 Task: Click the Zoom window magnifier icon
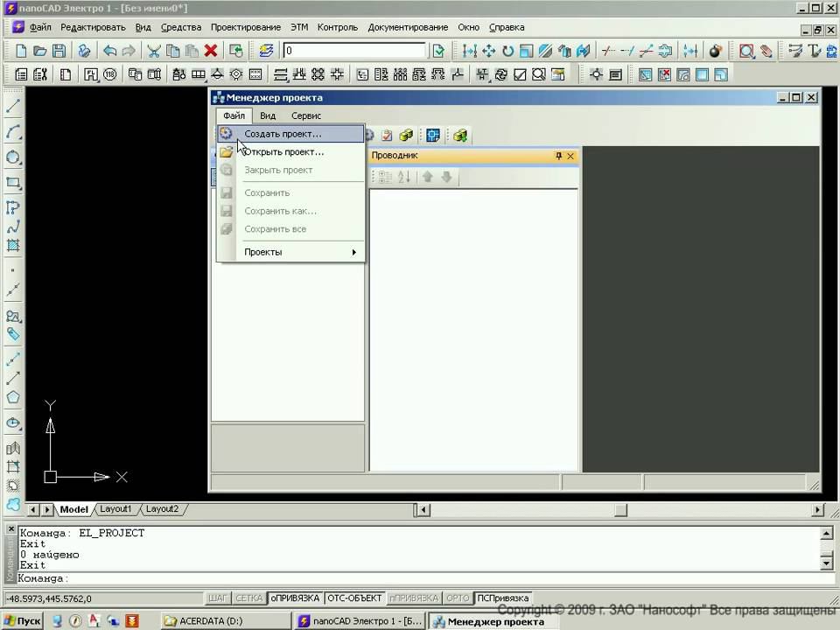point(746,51)
